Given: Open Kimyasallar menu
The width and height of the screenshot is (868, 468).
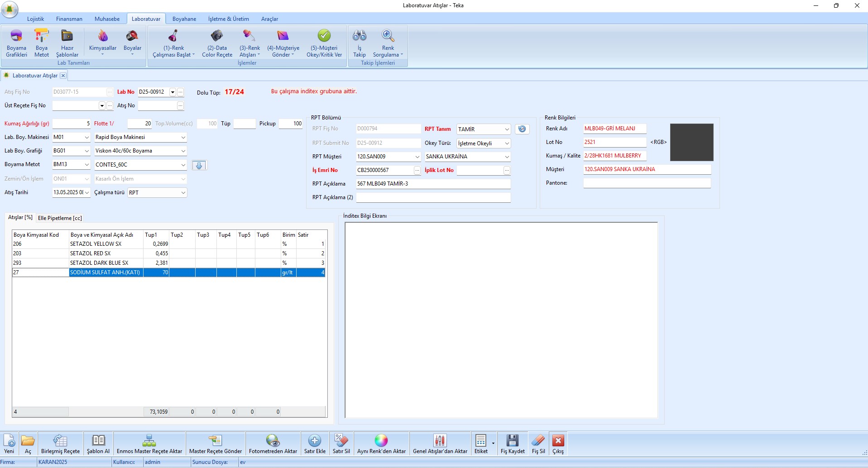Looking at the screenshot, I should [x=103, y=43].
